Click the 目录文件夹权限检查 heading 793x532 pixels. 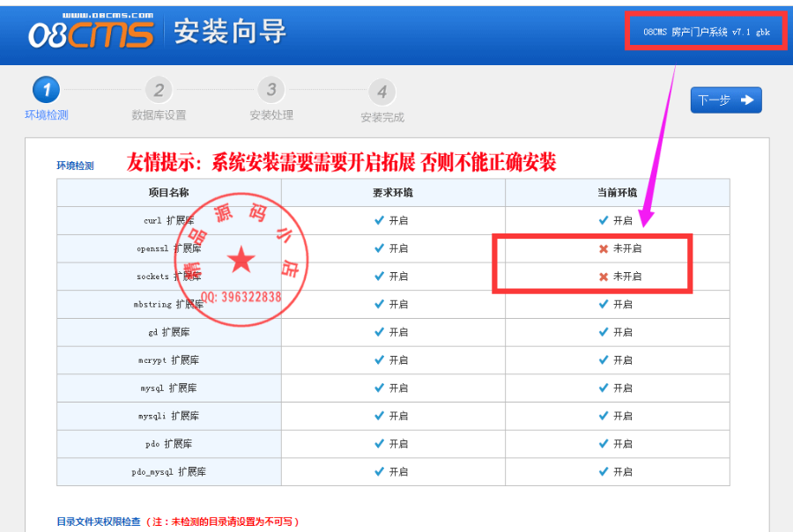[99, 521]
